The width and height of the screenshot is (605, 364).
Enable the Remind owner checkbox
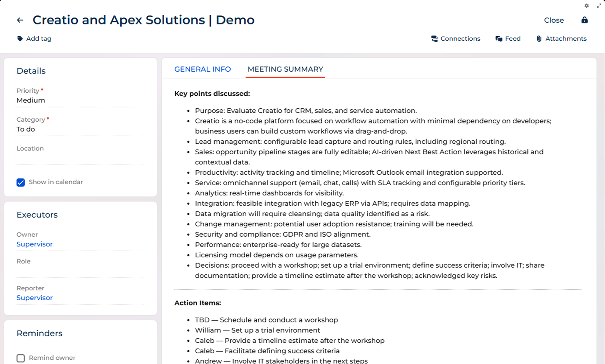click(x=21, y=358)
